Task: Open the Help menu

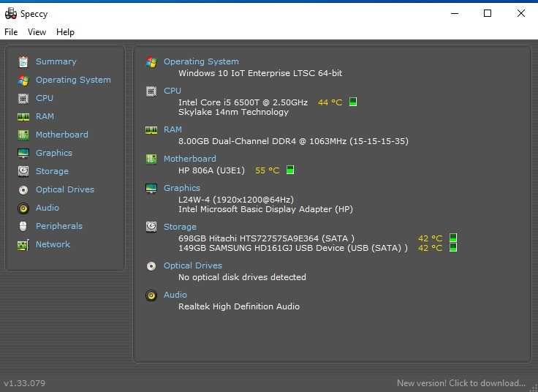Action: point(65,32)
